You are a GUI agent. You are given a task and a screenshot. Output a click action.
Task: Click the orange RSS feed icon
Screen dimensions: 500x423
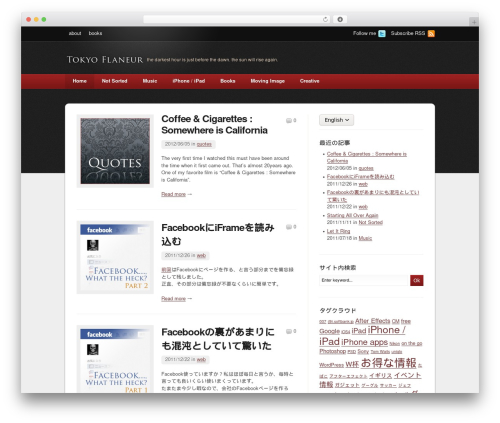coord(431,33)
